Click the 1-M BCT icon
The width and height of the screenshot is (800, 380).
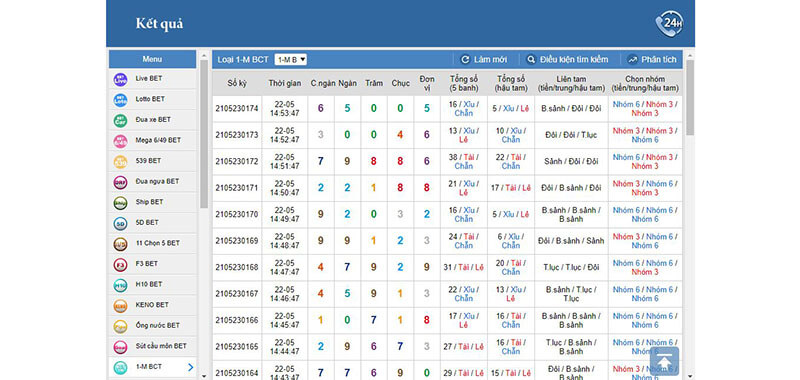click(120, 368)
